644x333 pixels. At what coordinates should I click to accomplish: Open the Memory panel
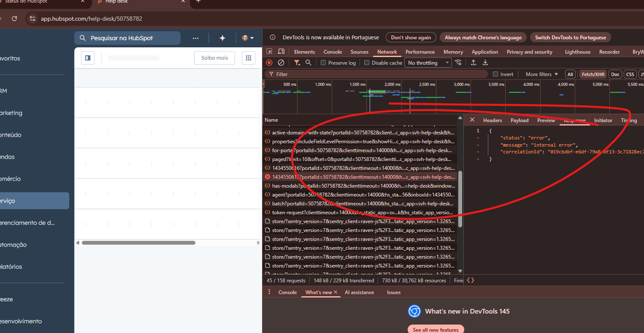click(453, 52)
